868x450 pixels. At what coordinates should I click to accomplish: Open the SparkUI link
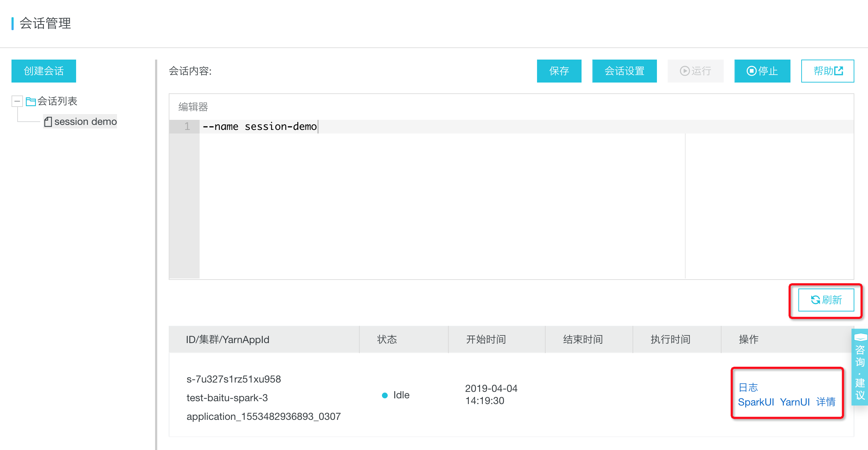click(x=756, y=402)
